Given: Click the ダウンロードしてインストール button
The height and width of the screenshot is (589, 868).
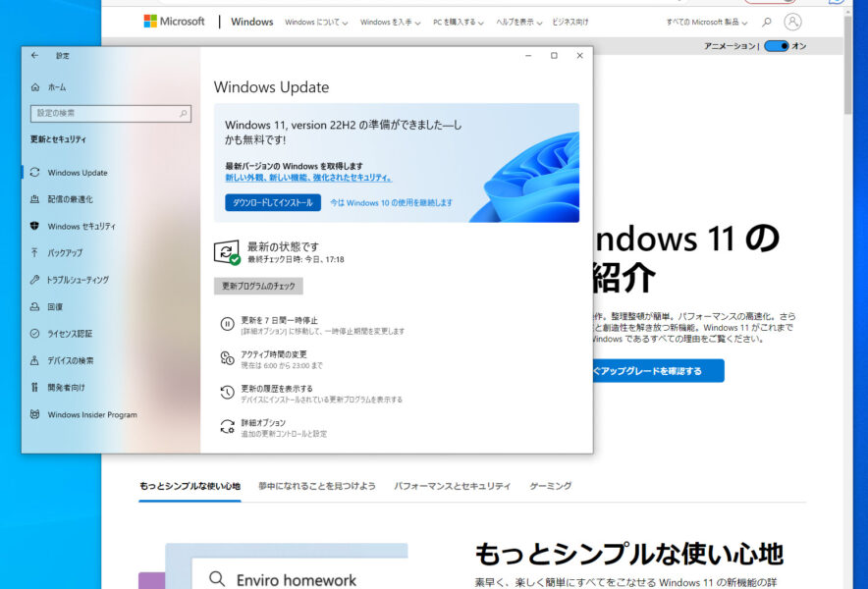Looking at the screenshot, I should pyautogui.click(x=273, y=202).
